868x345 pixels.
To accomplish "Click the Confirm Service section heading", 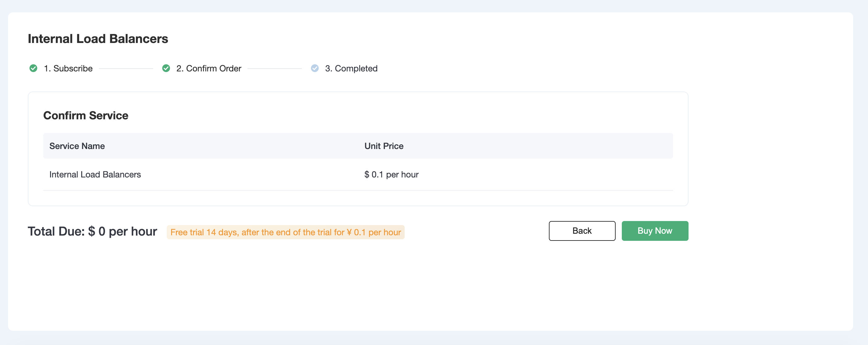I will click(x=86, y=116).
